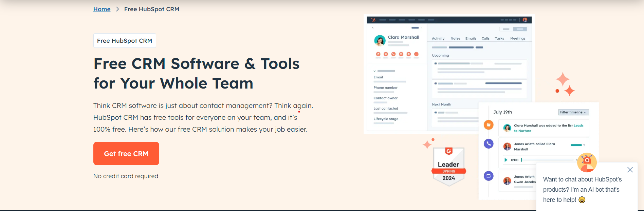The height and width of the screenshot is (211, 644).
Task: Click the left segment of the toggle above the tabs
Action: [506, 29]
